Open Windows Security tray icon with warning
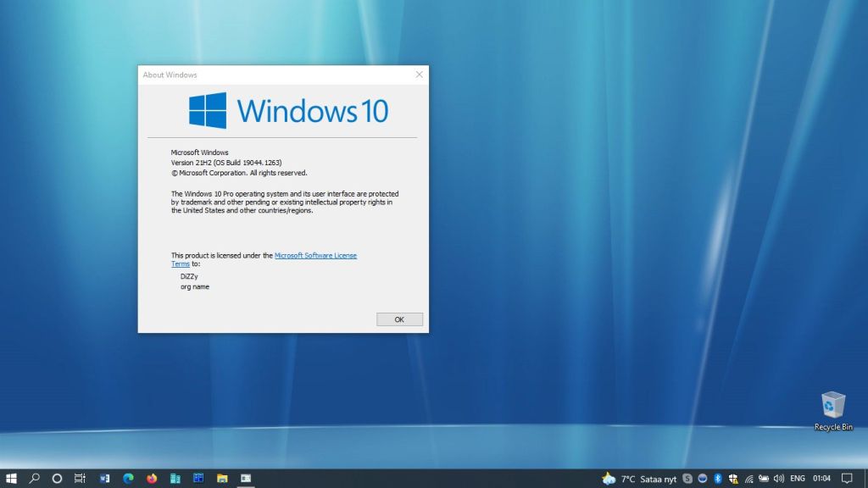The width and height of the screenshot is (868, 488). click(733, 479)
